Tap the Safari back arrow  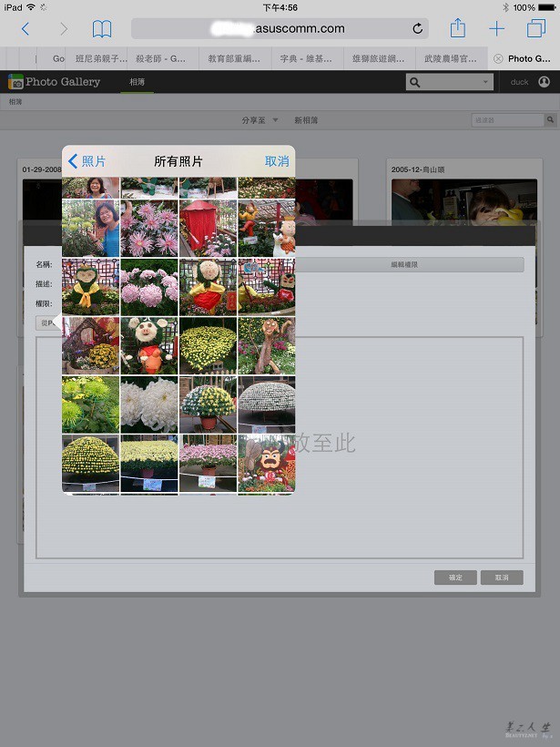pyautogui.click(x=25, y=29)
